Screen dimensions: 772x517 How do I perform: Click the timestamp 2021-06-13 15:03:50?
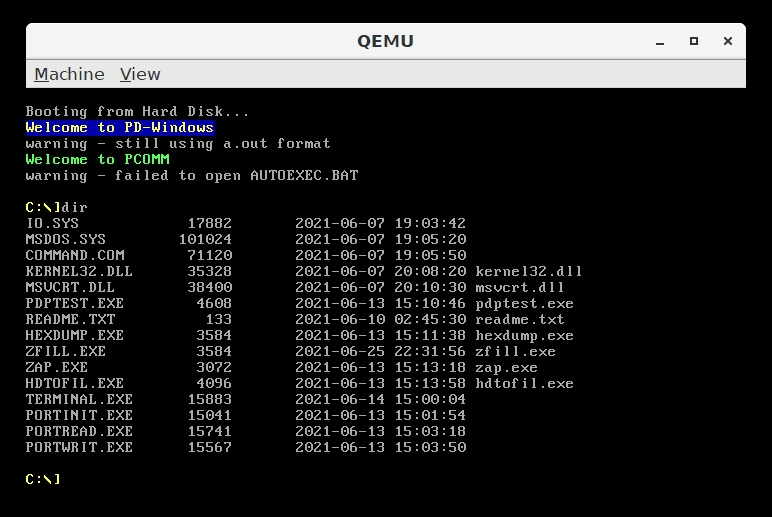point(381,448)
